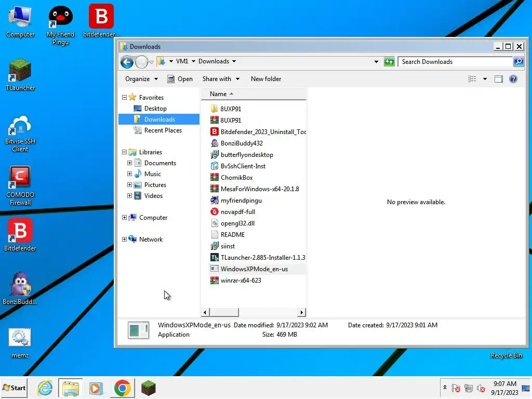This screenshot has width=532, height=399.
Task: Toggle the preview pane button
Action: pos(498,79)
